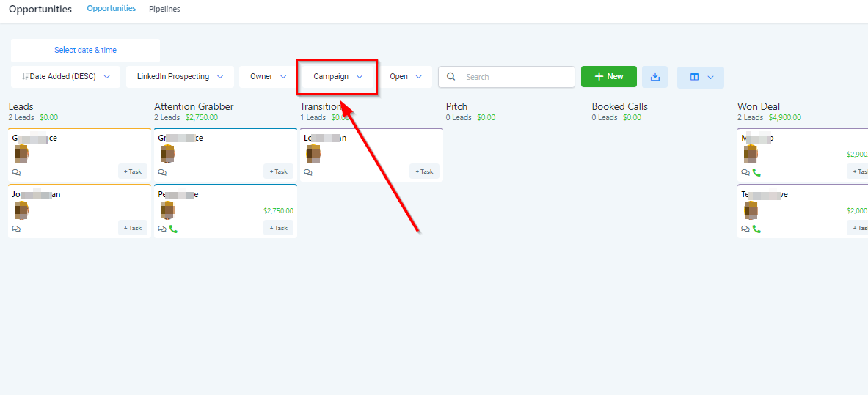The image size is (868, 395).
Task: Click the green phone icon on $2,750.00 card
Action: (x=173, y=229)
